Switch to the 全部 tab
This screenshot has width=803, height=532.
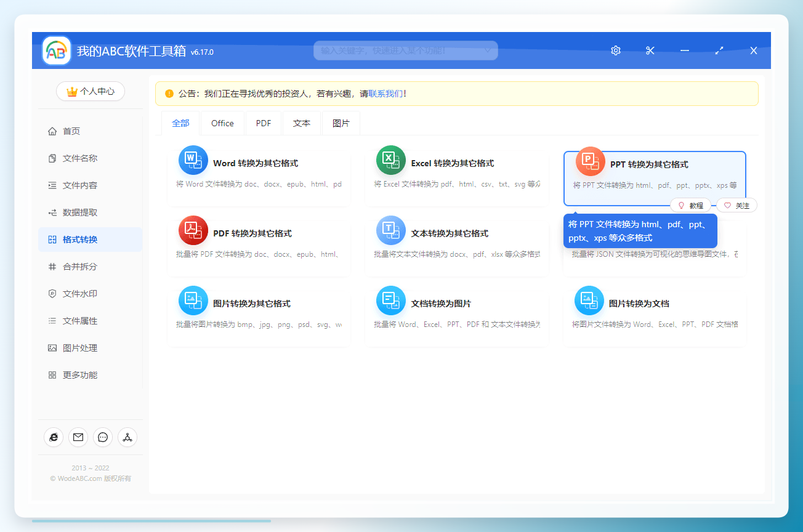(x=181, y=123)
